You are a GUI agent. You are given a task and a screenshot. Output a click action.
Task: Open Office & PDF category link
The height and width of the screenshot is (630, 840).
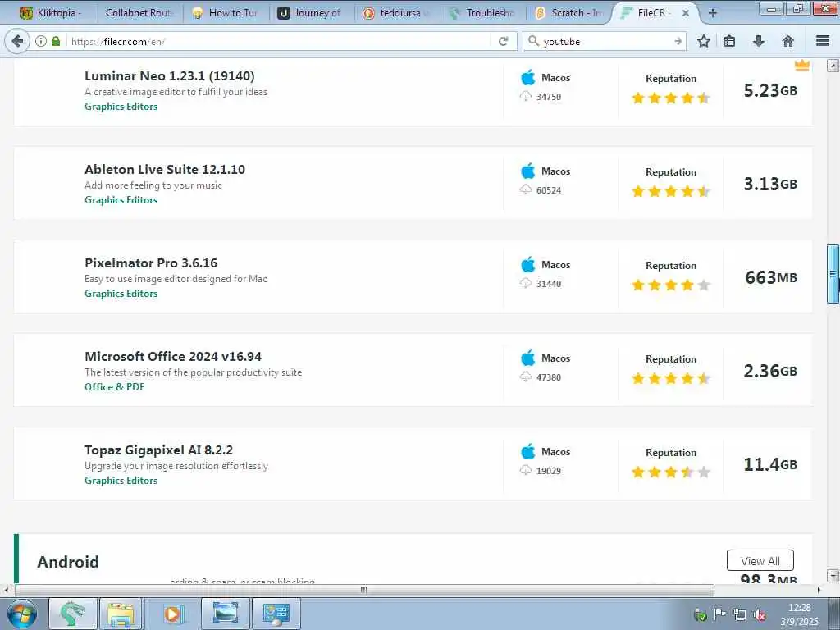pyautogui.click(x=114, y=387)
